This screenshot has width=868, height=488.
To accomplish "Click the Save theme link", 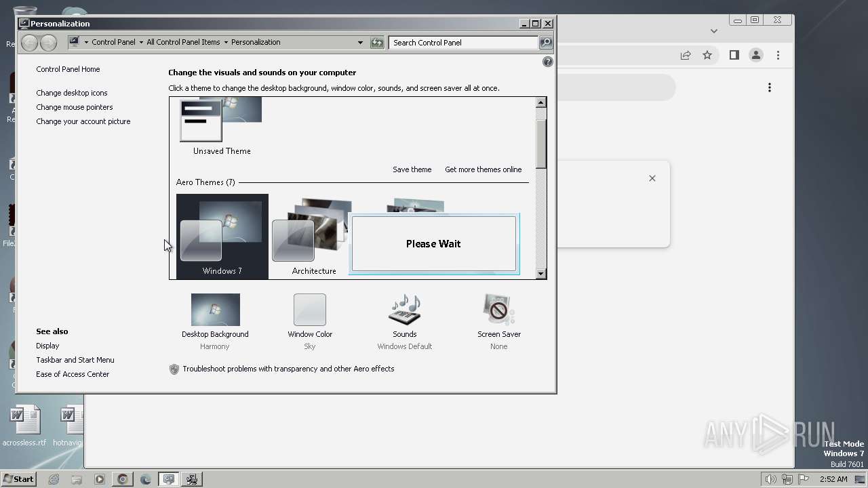I will point(412,169).
